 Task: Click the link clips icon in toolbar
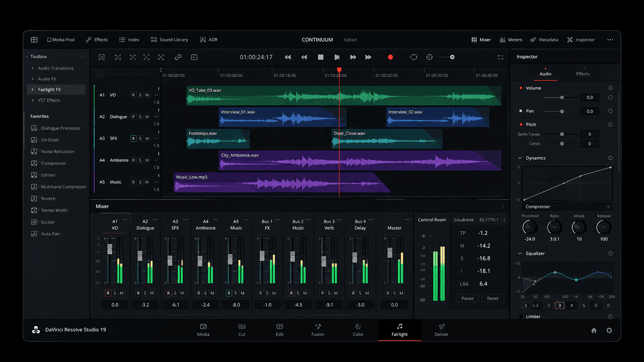pos(178,57)
